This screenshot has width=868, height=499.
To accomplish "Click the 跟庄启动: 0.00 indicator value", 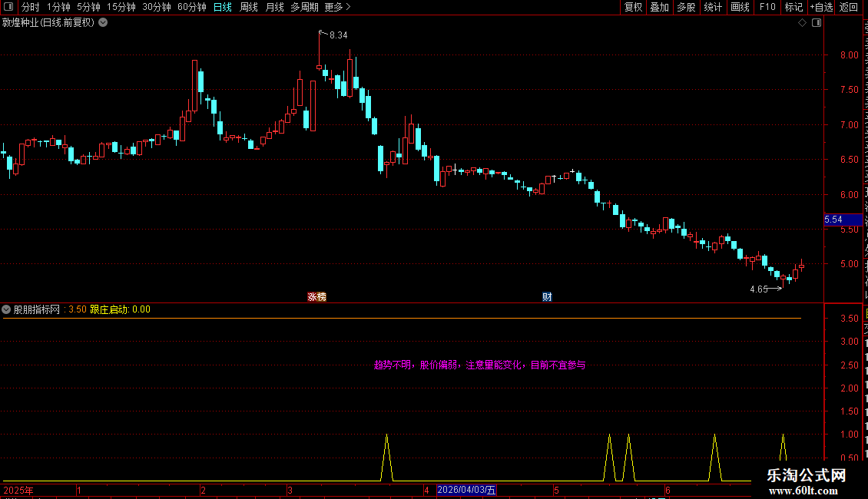I will coord(120,310).
